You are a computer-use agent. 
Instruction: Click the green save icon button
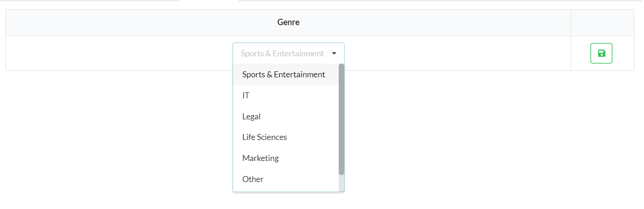601,53
